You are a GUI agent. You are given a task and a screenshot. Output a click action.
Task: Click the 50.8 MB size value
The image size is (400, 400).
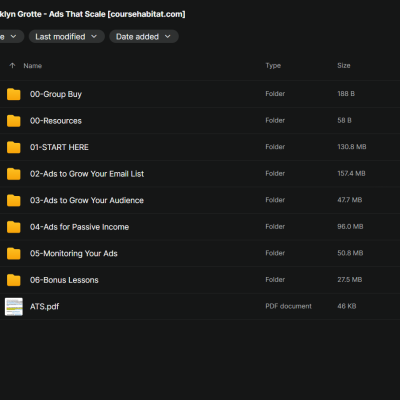click(x=350, y=253)
